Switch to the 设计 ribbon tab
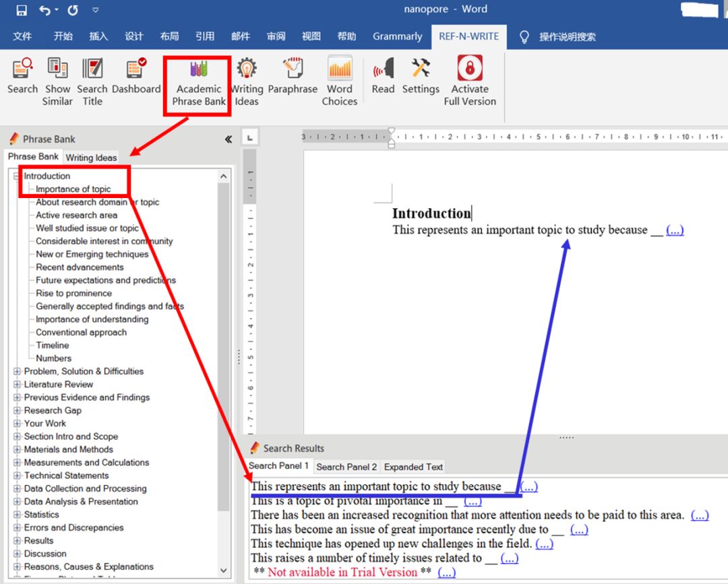Image resolution: width=728 pixels, height=584 pixels. point(133,36)
